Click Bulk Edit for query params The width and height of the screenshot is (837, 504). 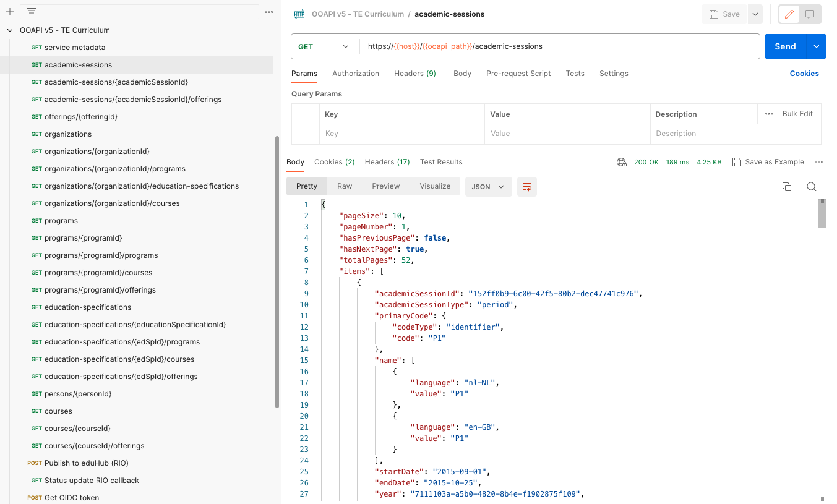(x=797, y=114)
